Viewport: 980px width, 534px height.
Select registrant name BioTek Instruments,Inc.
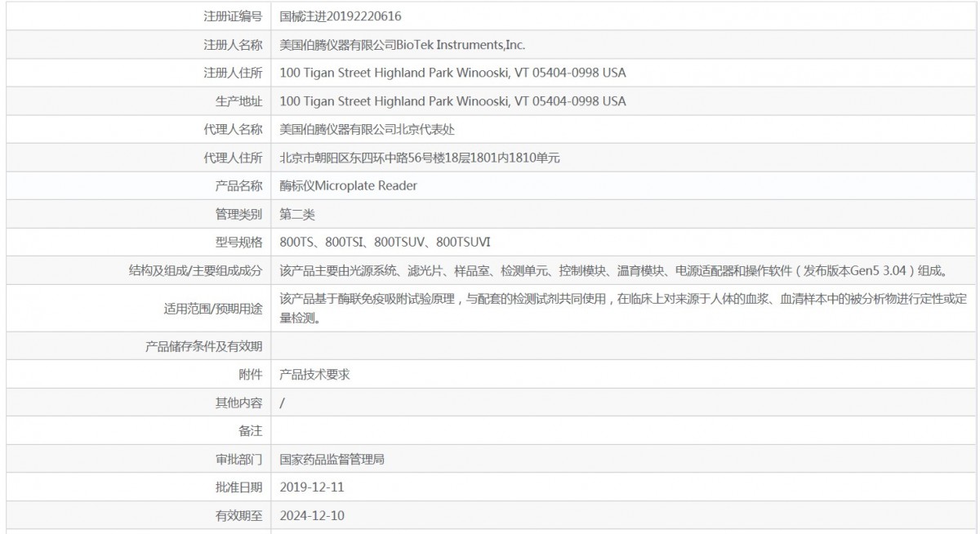403,44
